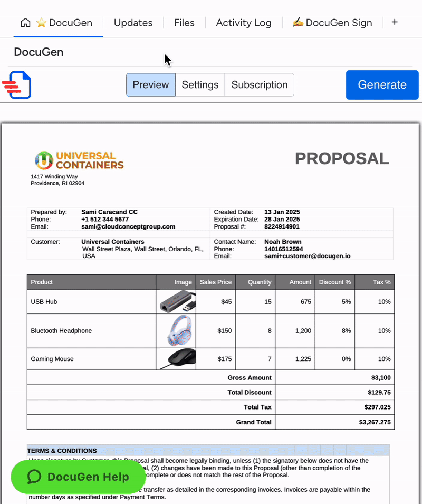Click the Bluetooth Headphone product image
The width and height of the screenshot is (422, 504).
coord(180,330)
